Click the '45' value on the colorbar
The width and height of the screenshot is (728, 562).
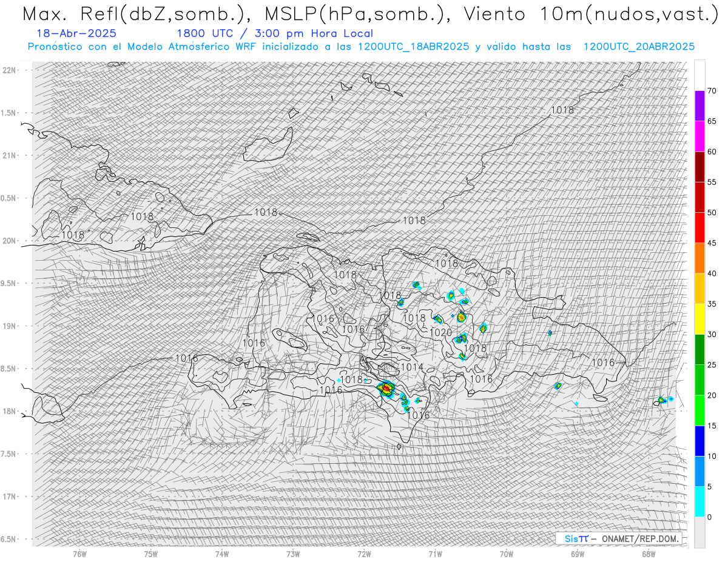coord(712,243)
